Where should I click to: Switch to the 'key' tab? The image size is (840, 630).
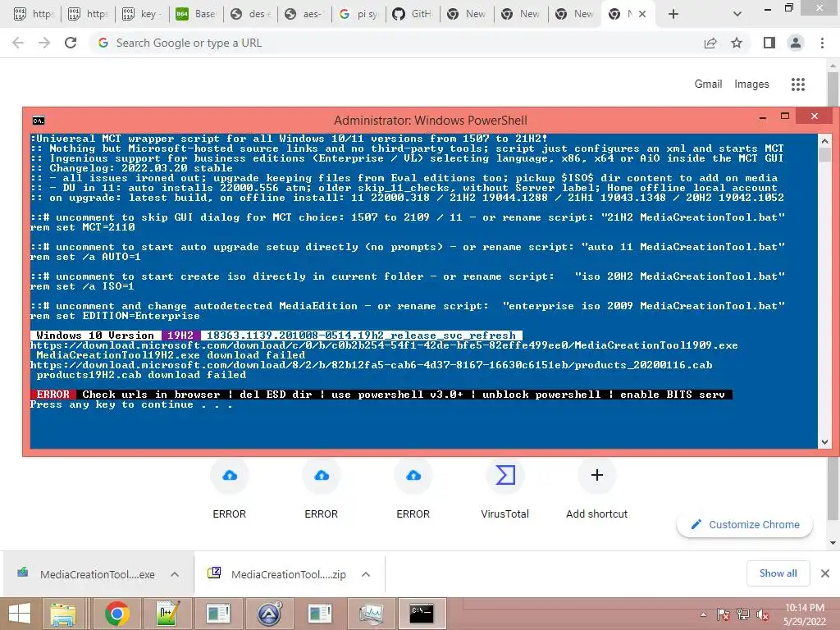(141, 14)
